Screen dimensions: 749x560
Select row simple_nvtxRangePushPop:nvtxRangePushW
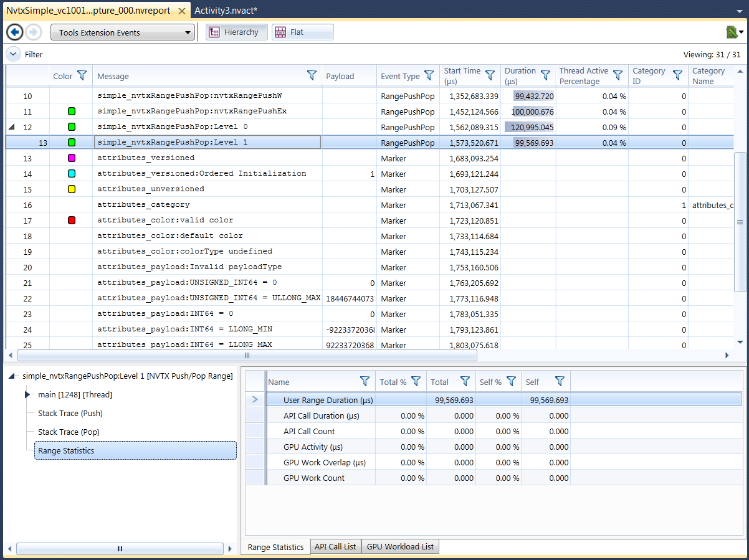[369, 96]
